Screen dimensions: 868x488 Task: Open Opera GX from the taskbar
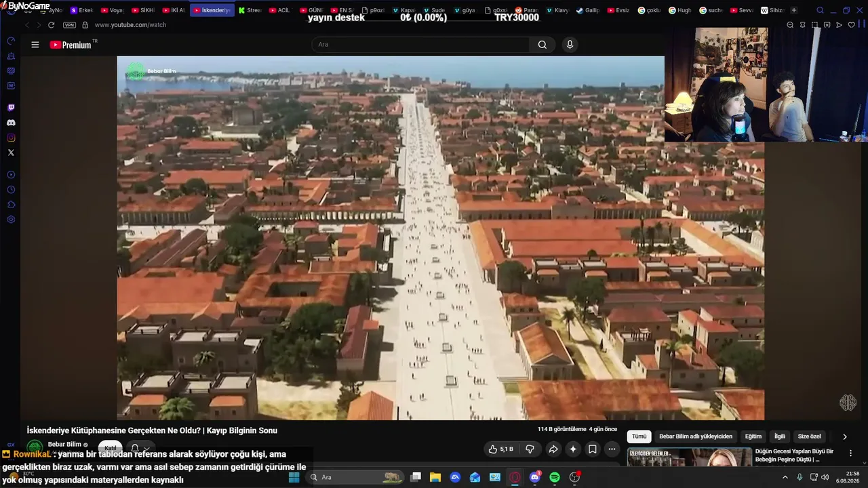[x=515, y=477]
